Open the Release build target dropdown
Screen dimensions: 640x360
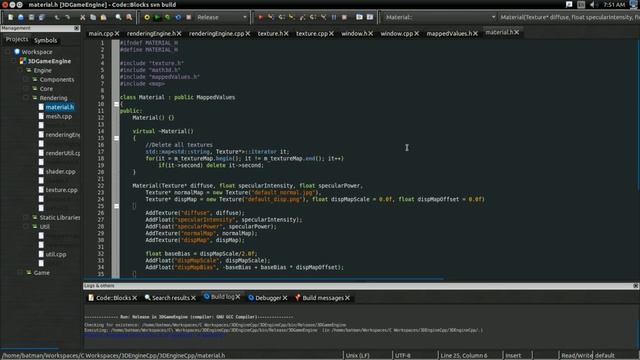click(x=221, y=17)
